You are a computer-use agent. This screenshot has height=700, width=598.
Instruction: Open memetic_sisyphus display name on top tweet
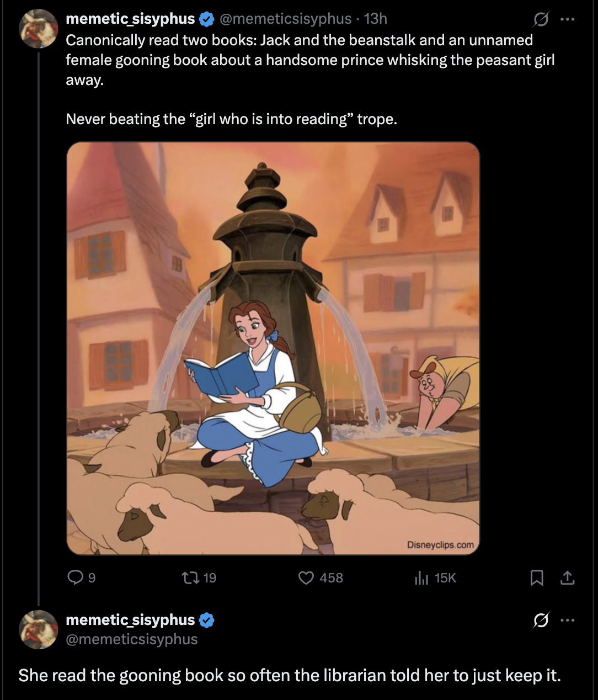[130, 19]
